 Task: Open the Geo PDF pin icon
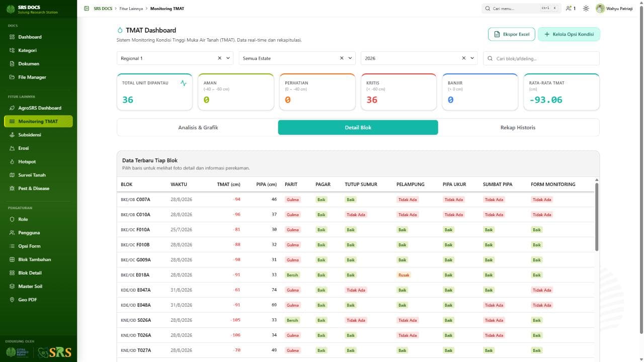click(13, 300)
